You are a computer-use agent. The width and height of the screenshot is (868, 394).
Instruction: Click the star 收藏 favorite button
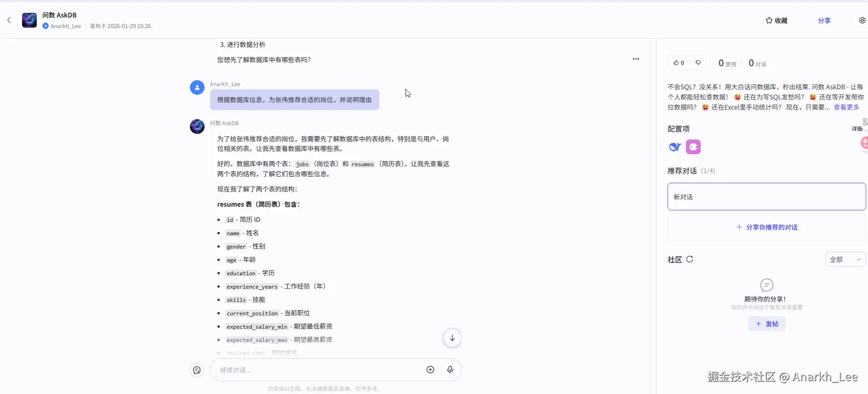[777, 20]
